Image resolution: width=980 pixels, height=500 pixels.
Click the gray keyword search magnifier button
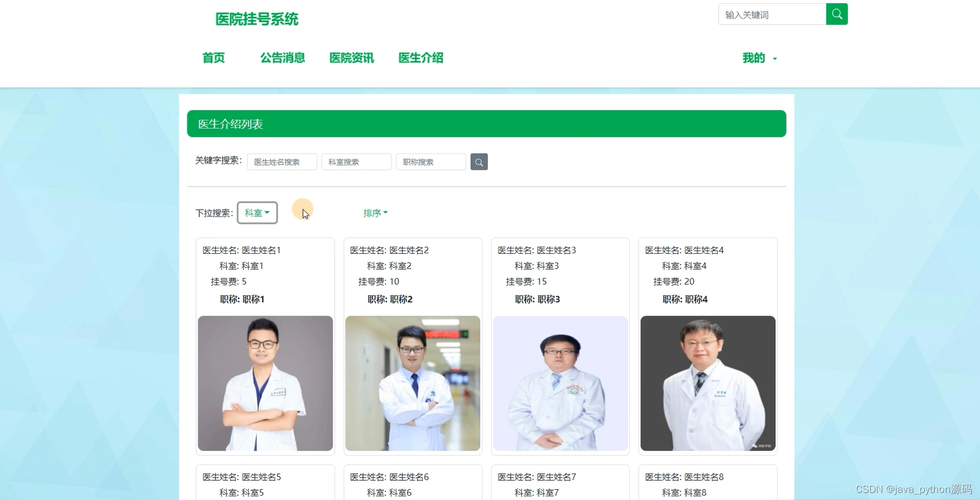pos(479,162)
